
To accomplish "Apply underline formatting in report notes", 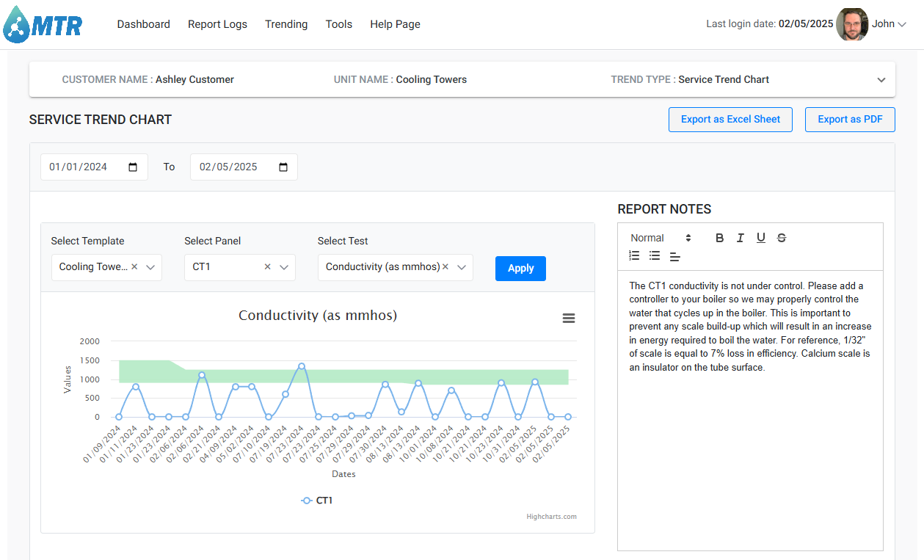I will point(760,237).
